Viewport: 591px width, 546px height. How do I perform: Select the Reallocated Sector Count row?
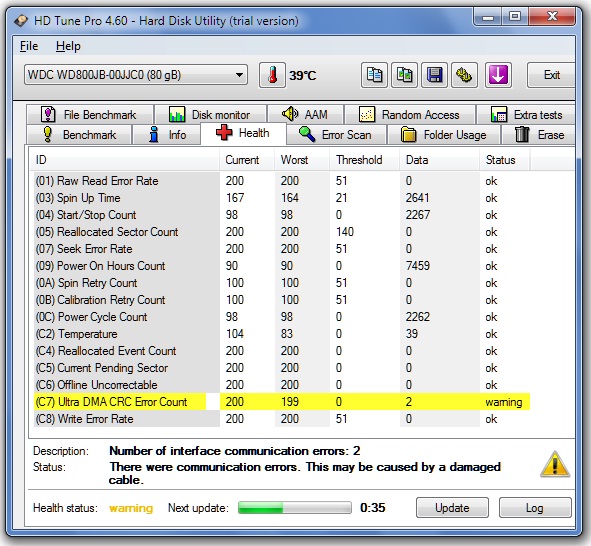pos(282,232)
